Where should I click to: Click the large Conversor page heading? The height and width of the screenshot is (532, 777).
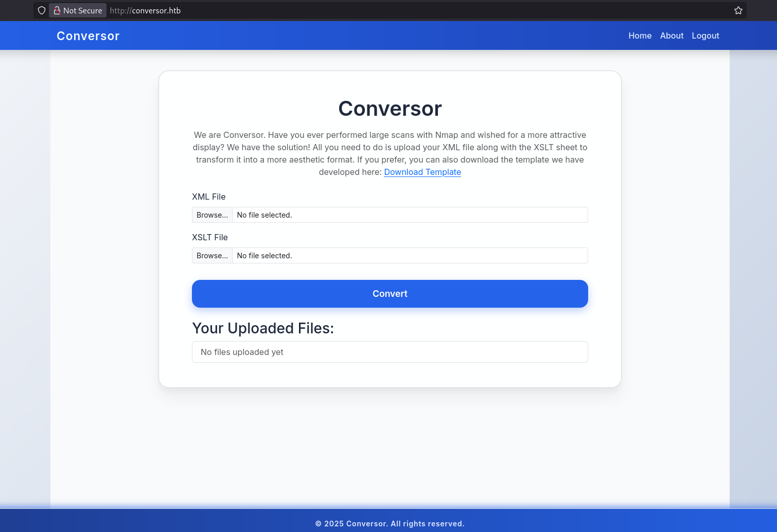(390, 109)
